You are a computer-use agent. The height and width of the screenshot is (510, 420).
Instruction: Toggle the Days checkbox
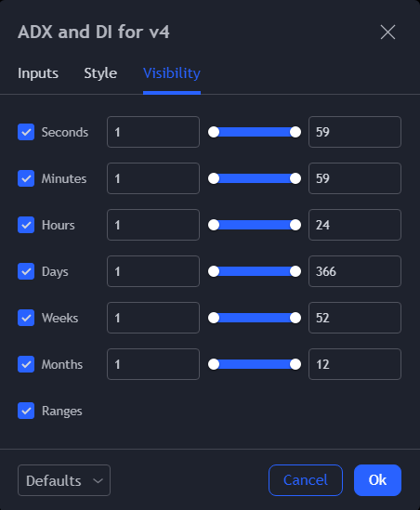(26, 271)
